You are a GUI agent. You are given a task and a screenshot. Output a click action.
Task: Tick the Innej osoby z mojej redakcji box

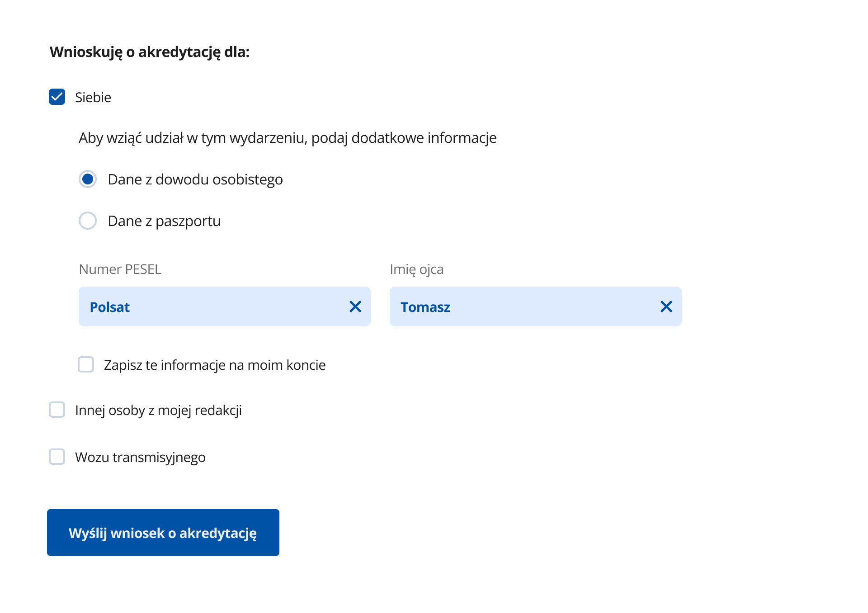[57, 410]
